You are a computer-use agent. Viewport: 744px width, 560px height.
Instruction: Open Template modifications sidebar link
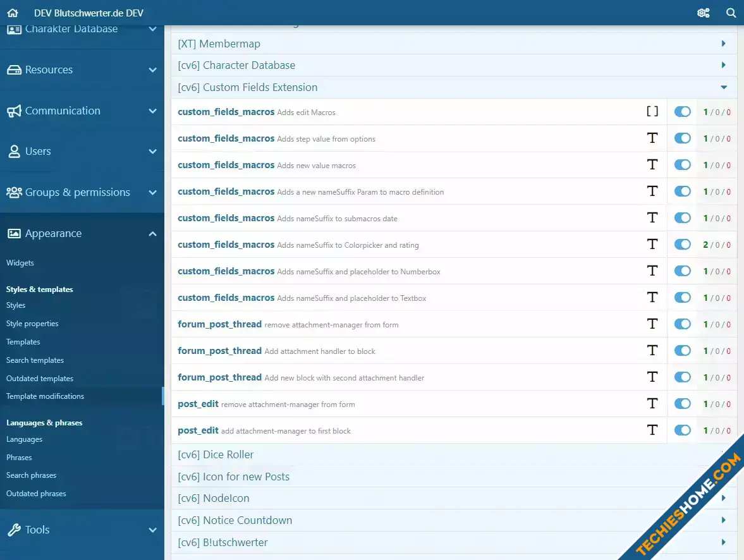[x=45, y=396]
